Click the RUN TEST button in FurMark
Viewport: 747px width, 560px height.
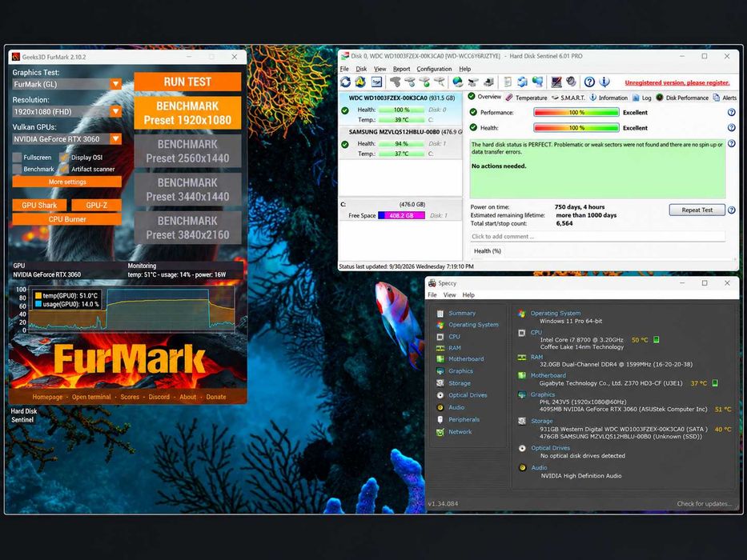[x=187, y=82]
